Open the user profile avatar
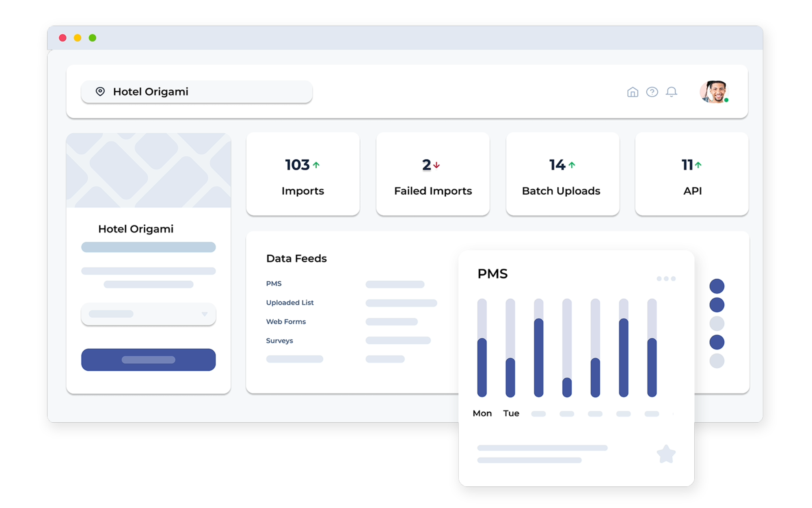This screenshot has height=508, width=812. (x=714, y=92)
